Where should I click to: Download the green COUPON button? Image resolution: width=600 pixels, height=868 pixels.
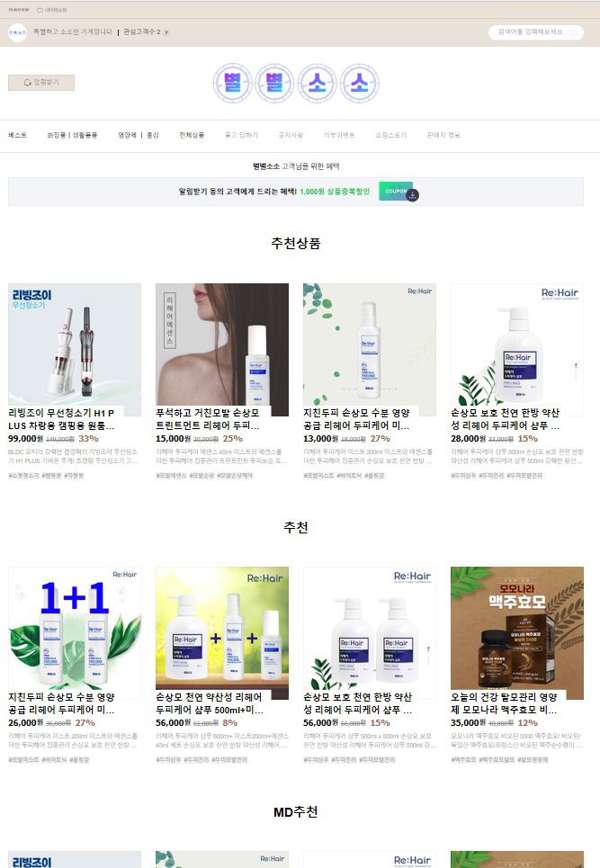pyautogui.click(x=396, y=191)
